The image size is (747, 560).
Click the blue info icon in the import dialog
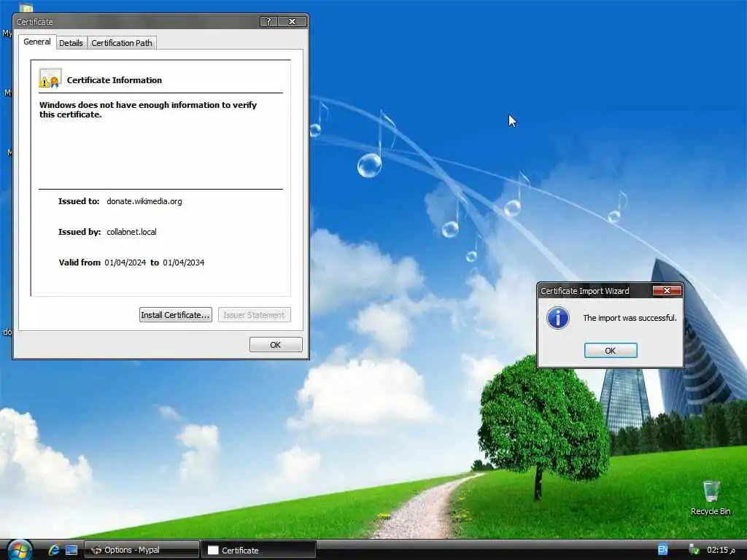(558, 318)
